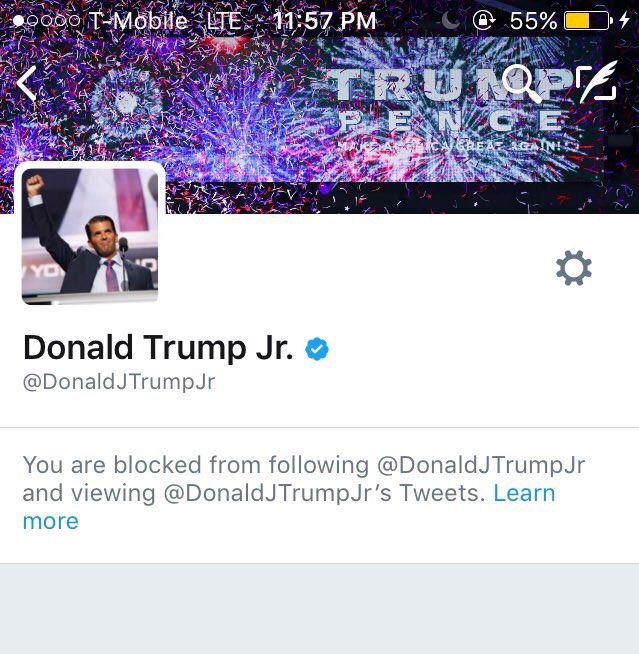Tap the back arrow in header
Image resolution: width=639 pixels, height=654 pixels.
(x=27, y=84)
